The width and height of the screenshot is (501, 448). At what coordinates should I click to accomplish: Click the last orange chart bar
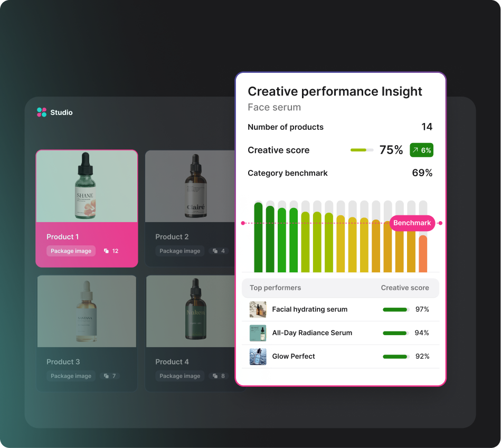[423, 254]
